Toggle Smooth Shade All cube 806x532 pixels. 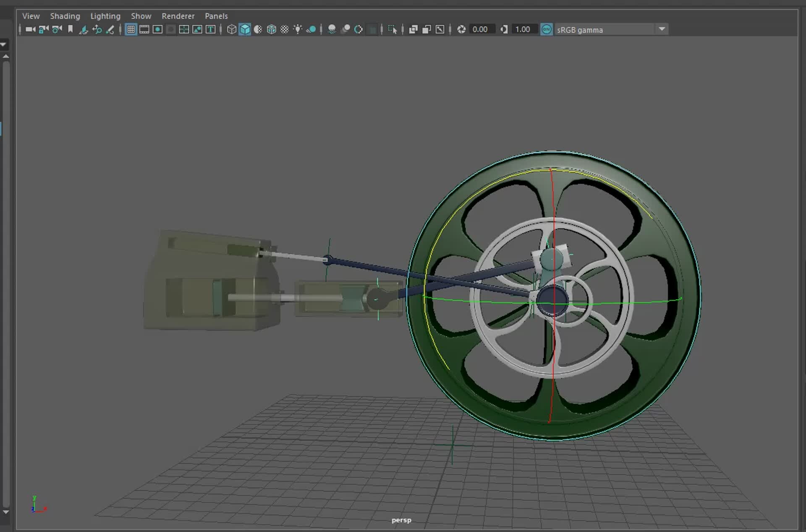pyautogui.click(x=245, y=29)
